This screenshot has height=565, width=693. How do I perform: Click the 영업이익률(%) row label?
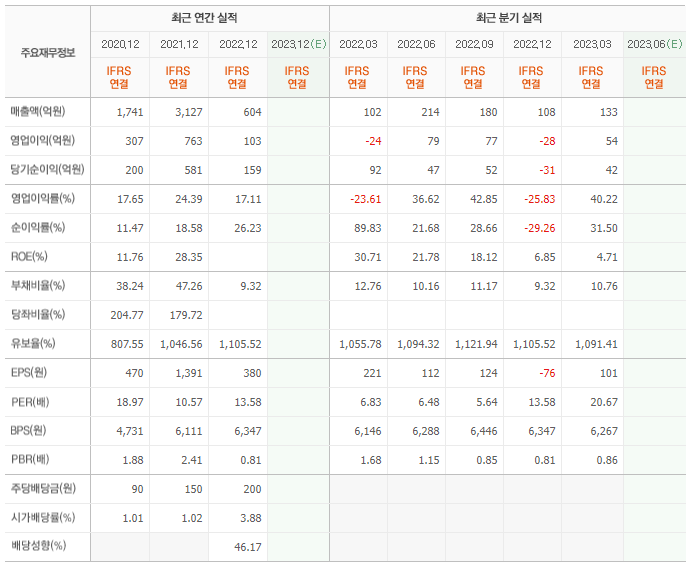point(43,199)
